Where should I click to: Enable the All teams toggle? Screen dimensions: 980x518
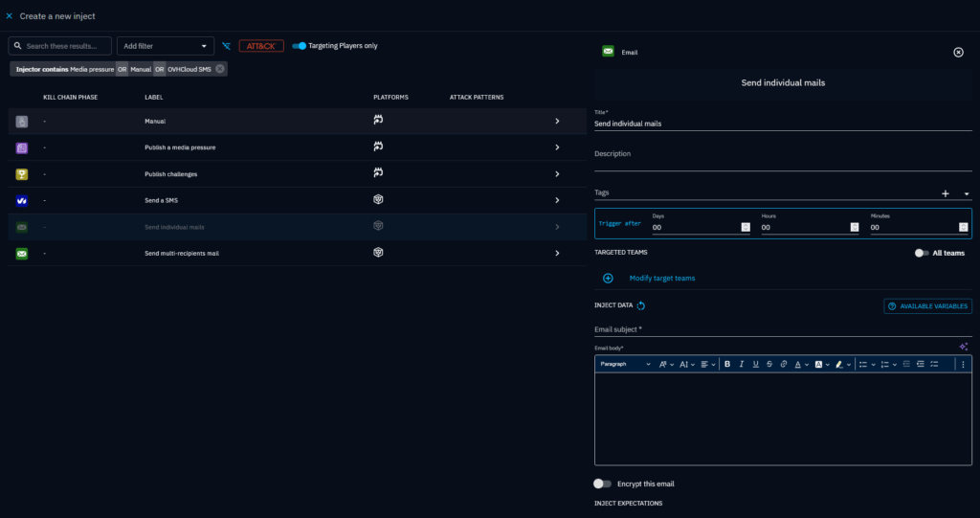921,253
